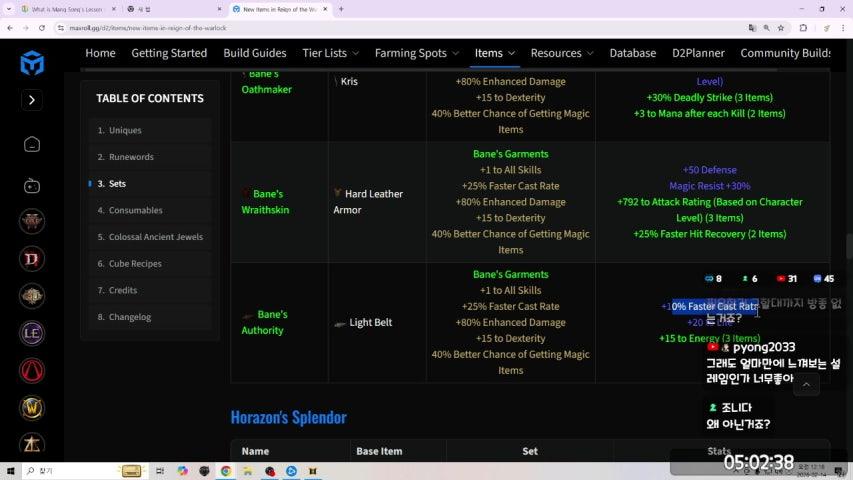853x480 pixels.
Task: Bookmark this page with the star icon
Action: click(x=781, y=28)
